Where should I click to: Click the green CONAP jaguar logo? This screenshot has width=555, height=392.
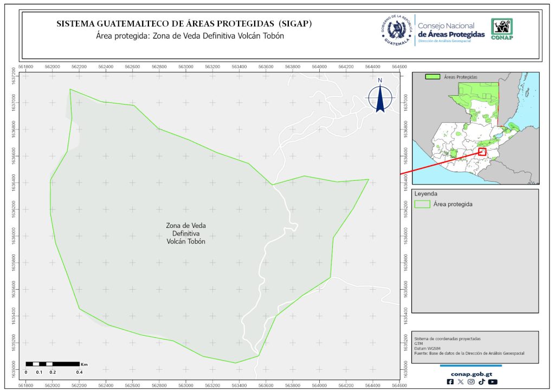tap(501, 29)
